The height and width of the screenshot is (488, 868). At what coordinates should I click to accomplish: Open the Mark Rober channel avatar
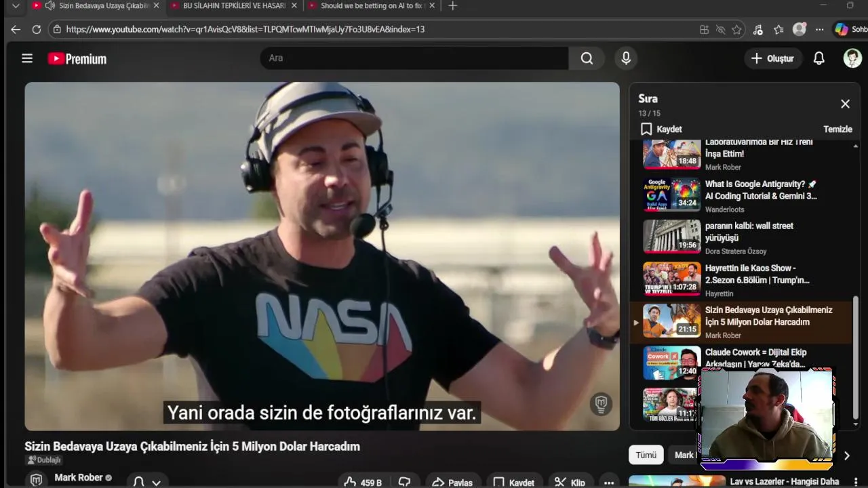click(37, 479)
